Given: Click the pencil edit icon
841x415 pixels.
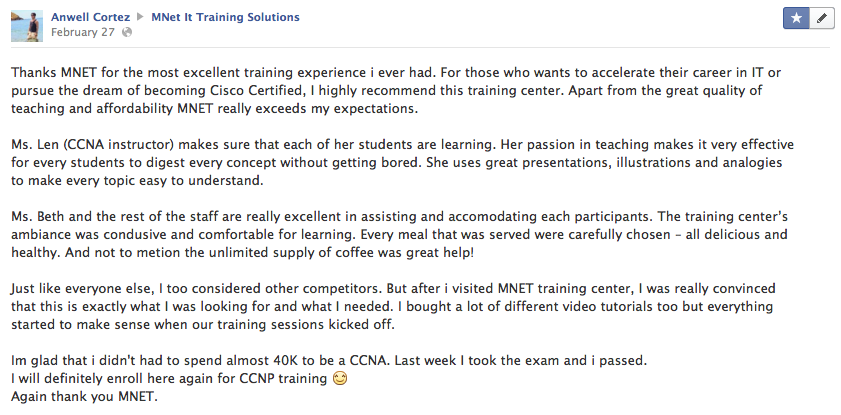Looking at the screenshot, I should tap(821, 18).
